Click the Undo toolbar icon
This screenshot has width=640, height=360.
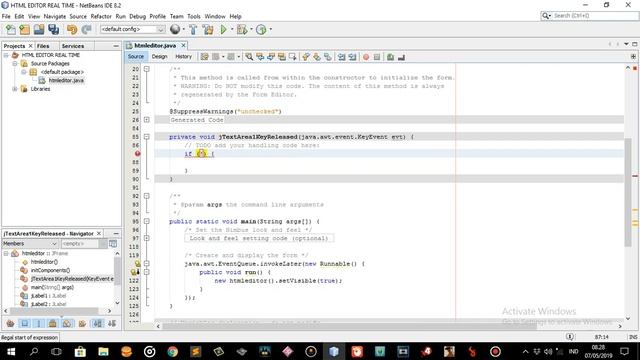[x=72, y=29]
